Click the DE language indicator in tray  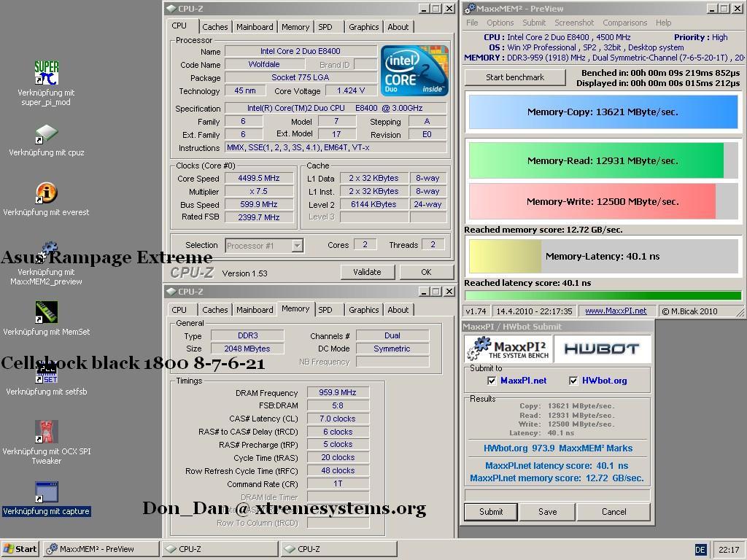[700, 550]
